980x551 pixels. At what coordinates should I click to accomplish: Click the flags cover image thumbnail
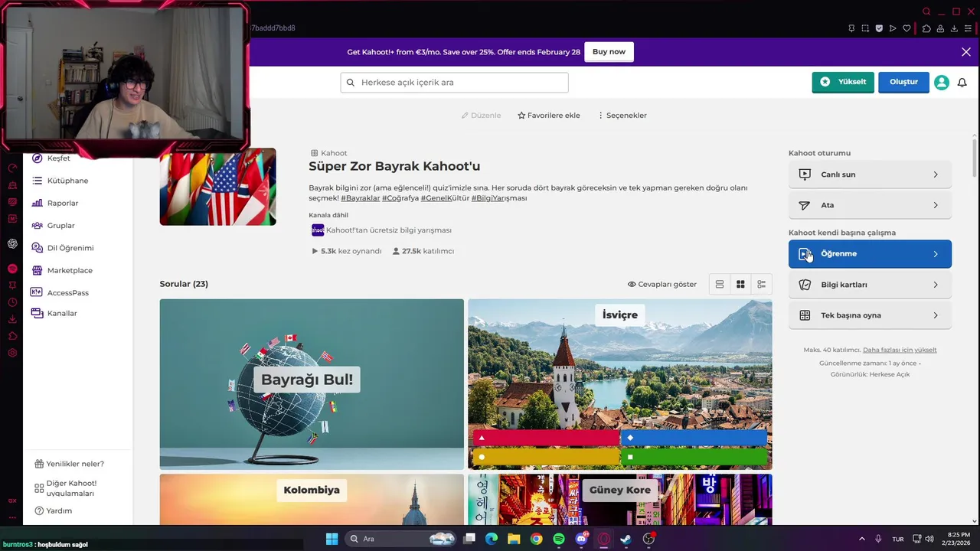pyautogui.click(x=218, y=187)
